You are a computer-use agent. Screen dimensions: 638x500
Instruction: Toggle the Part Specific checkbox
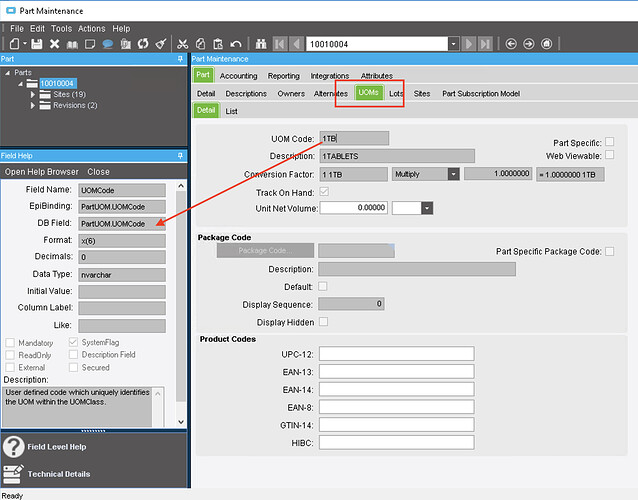(x=609, y=143)
